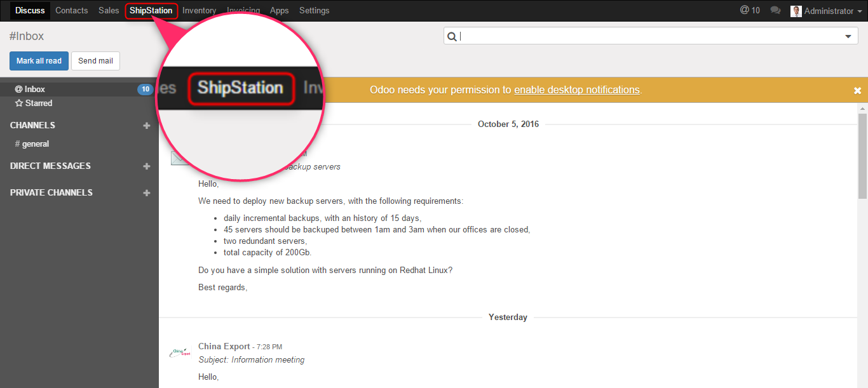Dismiss the desktop notifications banner
The width and height of the screenshot is (868, 388).
[x=857, y=91]
